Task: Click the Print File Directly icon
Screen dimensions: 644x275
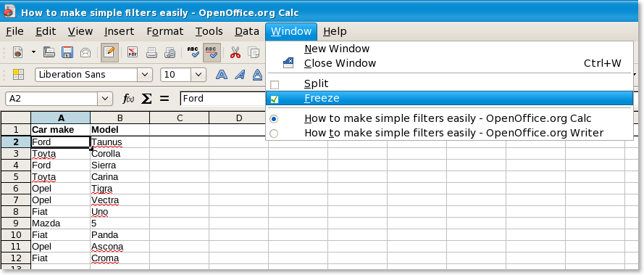Action: (x=151, y=52)
